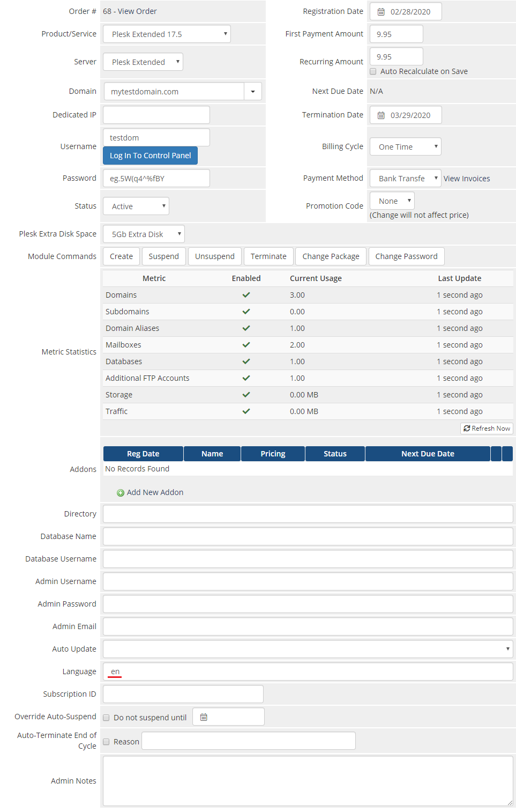Expand the Domain field caret menu
The height and width of the screenshot is (812, 516).
coord(253,91)
